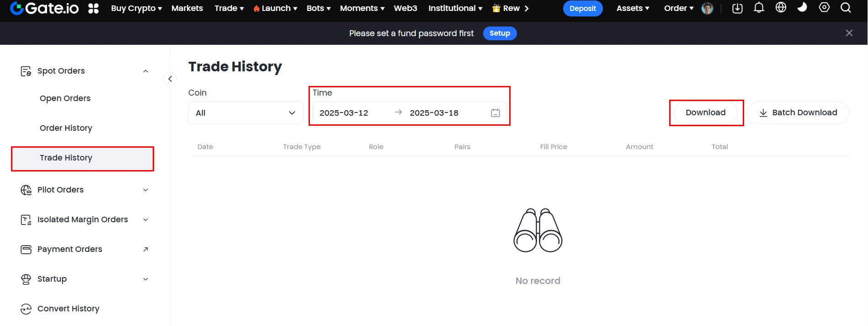Image resolution: width=868 pixels, height=326 pixels.
Task: Click the Spot Orders icon
Action: 26,71
